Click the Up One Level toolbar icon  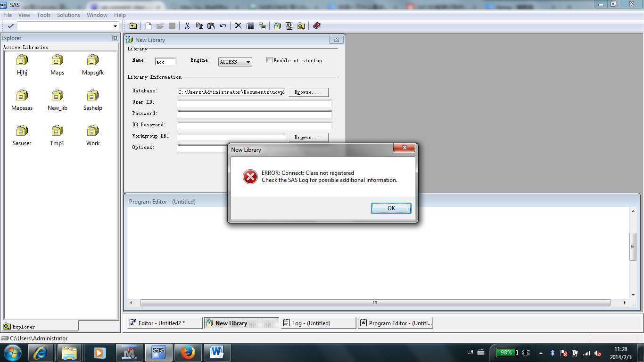tap(133, 26)
